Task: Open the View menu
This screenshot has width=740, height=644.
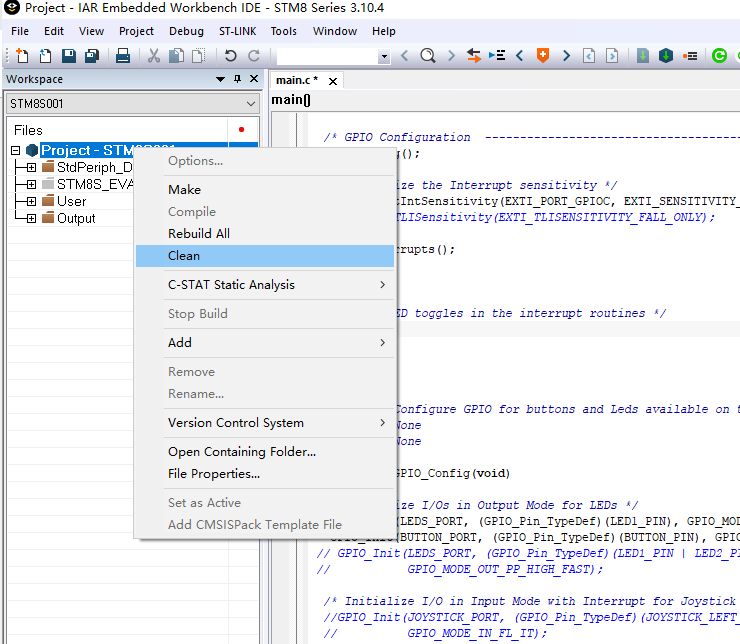Action: [91, 31]
